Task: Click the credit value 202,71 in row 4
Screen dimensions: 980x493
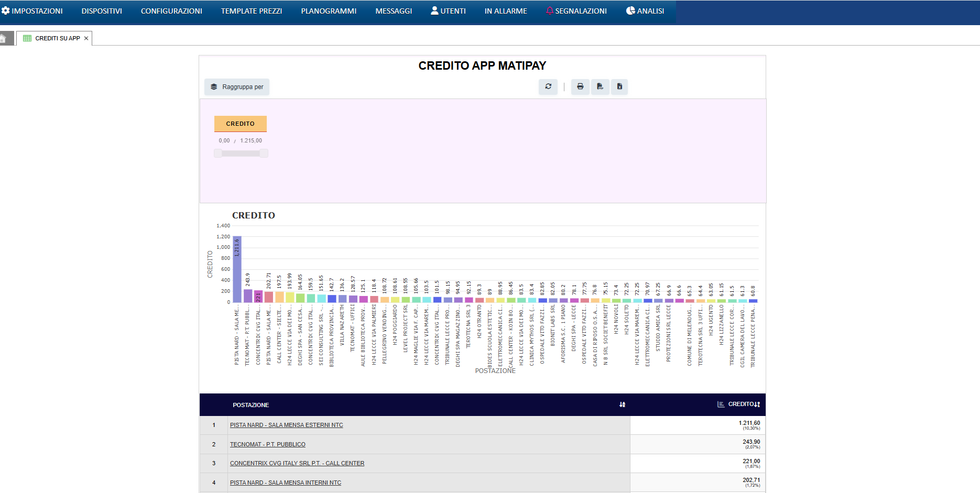Action: tap(752, 480)
